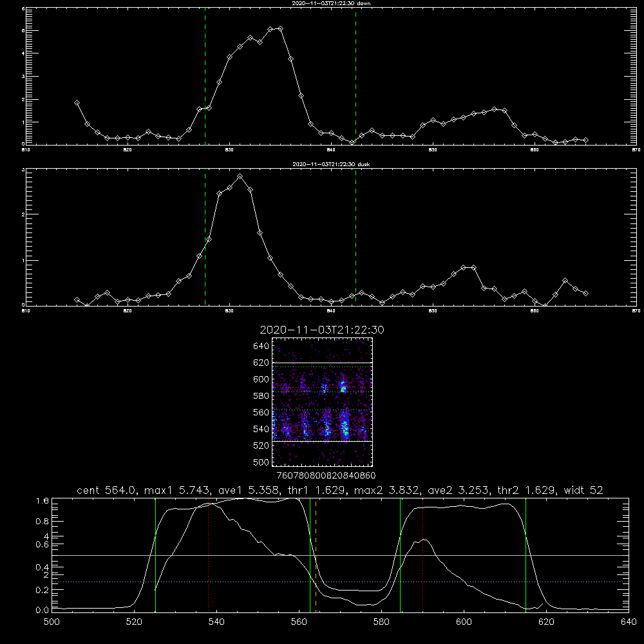Click the 600 label on bottom plot x-axis

(464, 622)
